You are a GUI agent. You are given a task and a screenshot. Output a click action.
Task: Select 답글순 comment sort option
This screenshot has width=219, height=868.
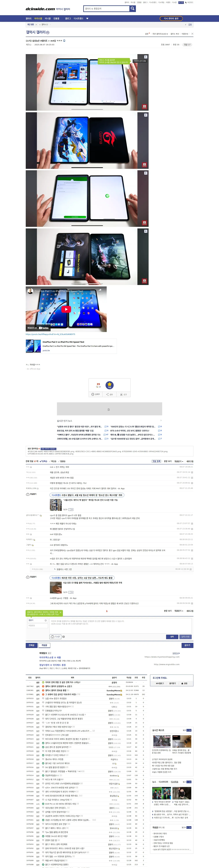point(62,461)
